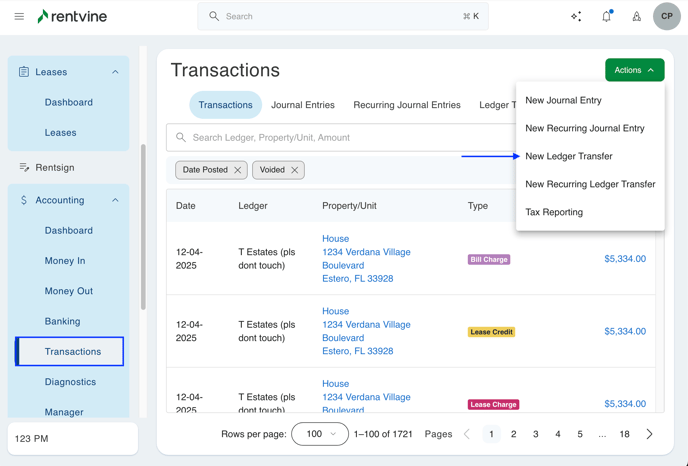Image resolution: width=688 pixels, height=466 pixels.
Task: Collapse the Leases sidebar section
Action: coord(115,72)
